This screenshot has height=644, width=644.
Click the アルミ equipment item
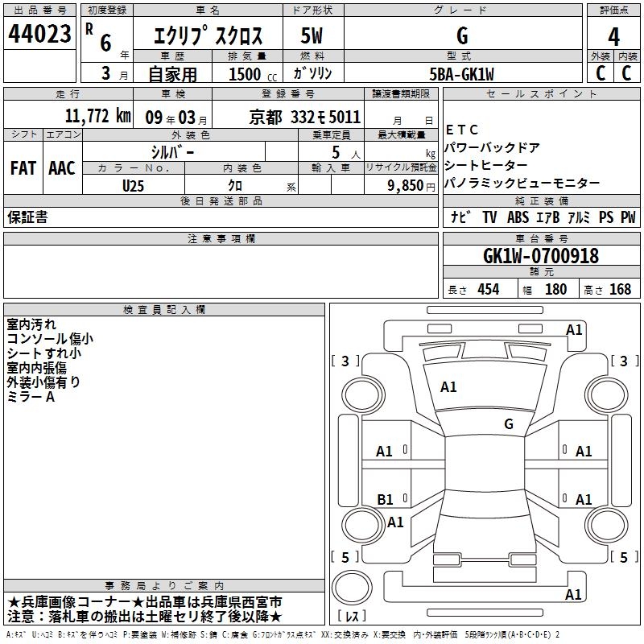click(579, 217)
